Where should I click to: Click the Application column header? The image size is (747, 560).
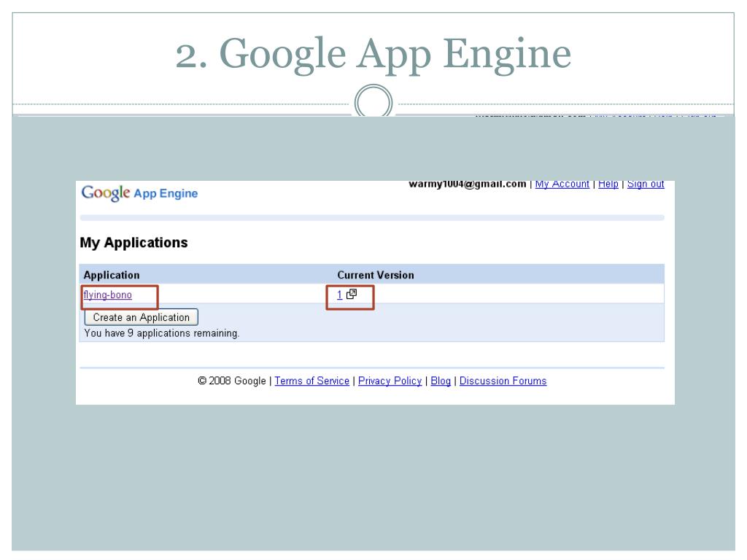click(112, 275)
